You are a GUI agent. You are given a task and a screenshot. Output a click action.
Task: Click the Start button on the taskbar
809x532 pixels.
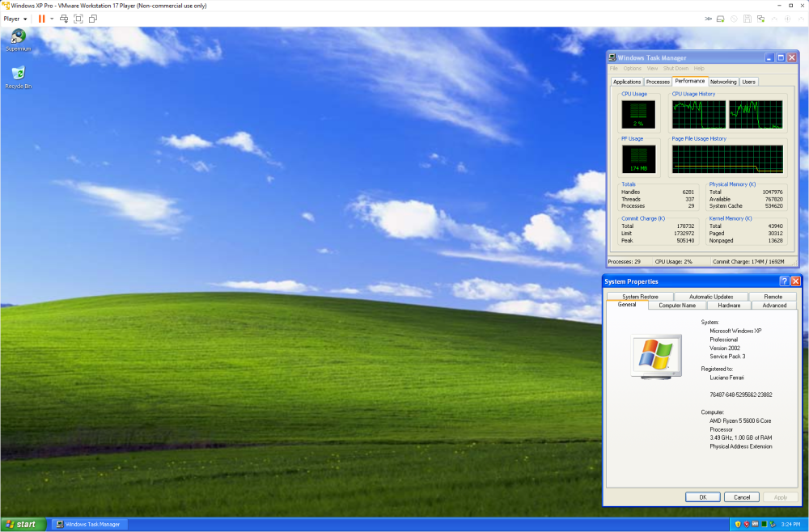[x=21, y=524]
